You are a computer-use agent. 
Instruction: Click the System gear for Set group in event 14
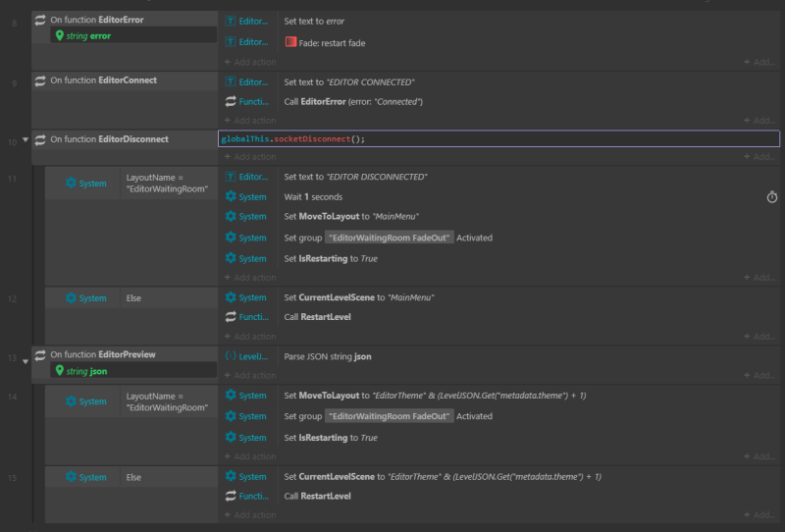[231, 416]
